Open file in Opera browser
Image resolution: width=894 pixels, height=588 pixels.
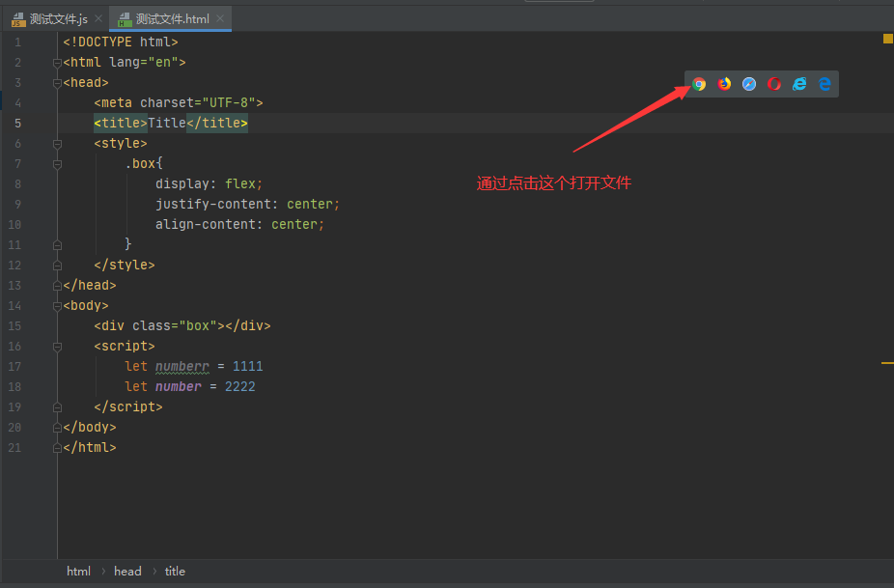tap(774, 84)
